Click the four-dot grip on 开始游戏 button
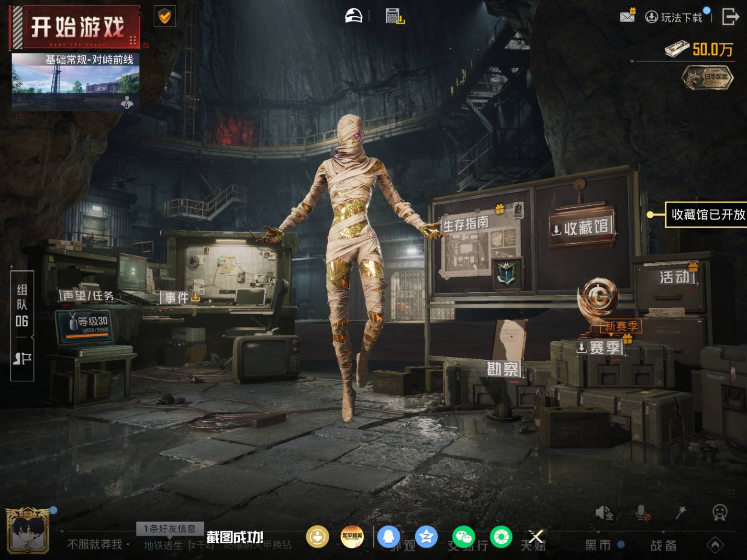 (x=133, y=40)
